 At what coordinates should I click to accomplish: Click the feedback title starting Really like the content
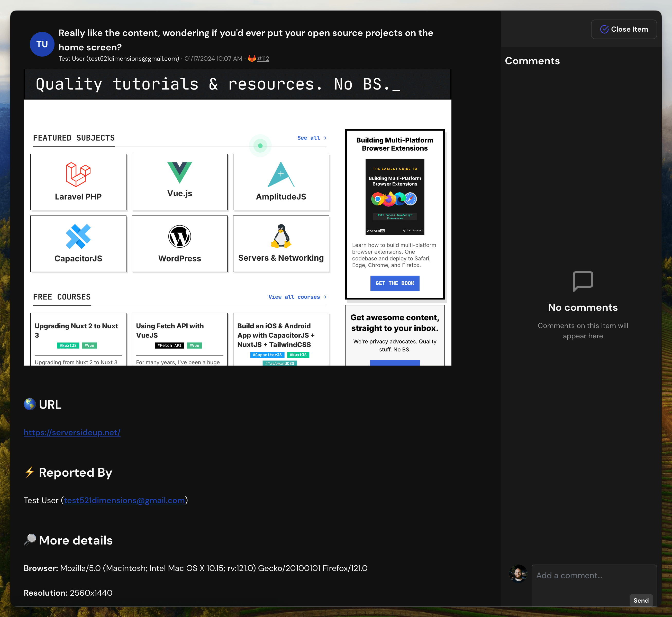(246, 40)
